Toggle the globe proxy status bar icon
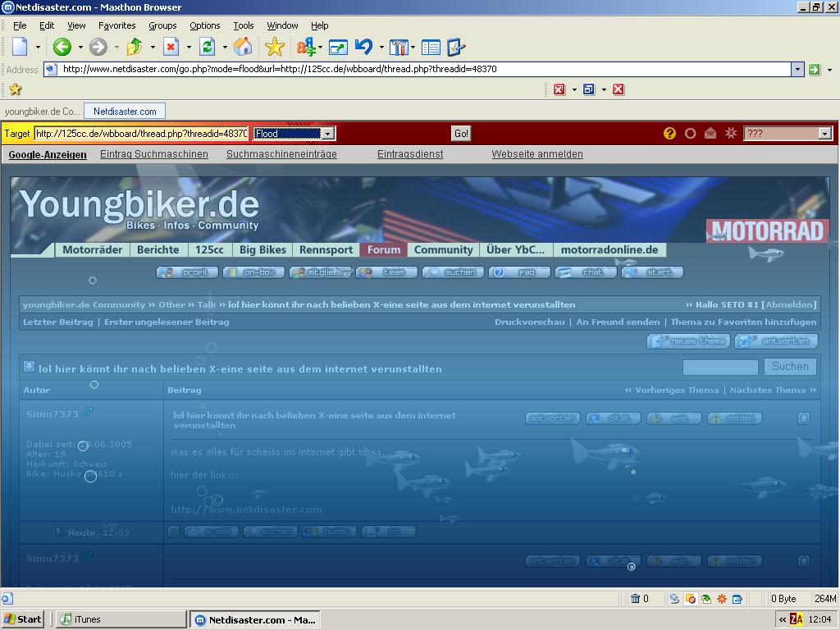 [x=674, y=598]
